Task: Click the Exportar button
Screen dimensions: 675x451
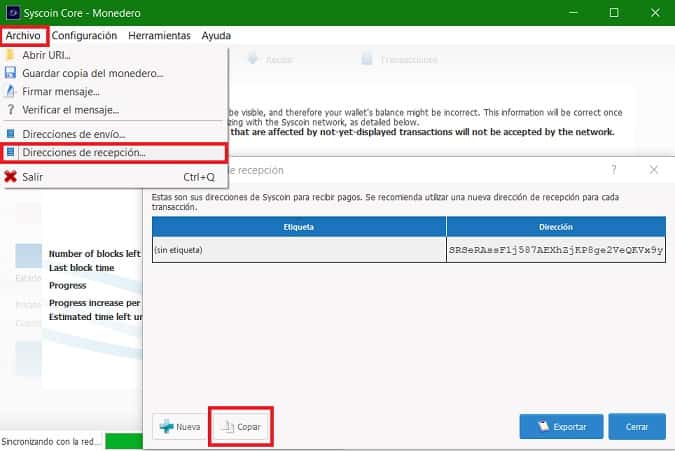Action: tap(561, 426)
